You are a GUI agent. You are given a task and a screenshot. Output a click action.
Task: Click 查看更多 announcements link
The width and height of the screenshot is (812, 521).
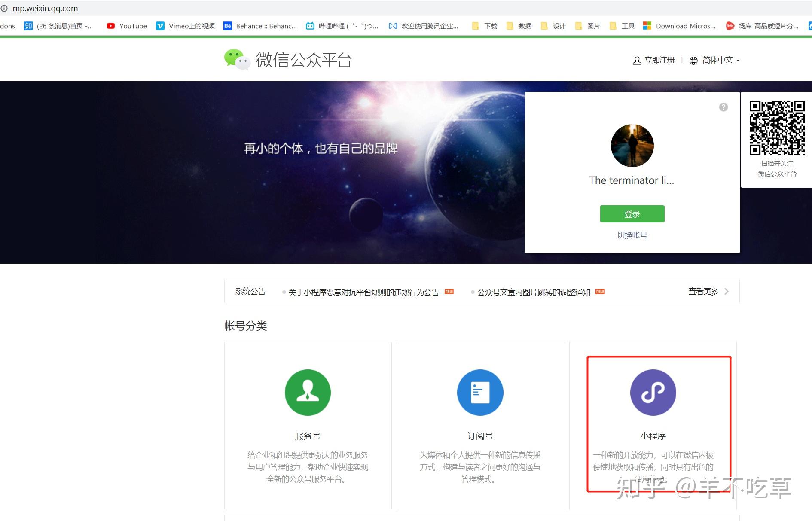coord(703,292)
